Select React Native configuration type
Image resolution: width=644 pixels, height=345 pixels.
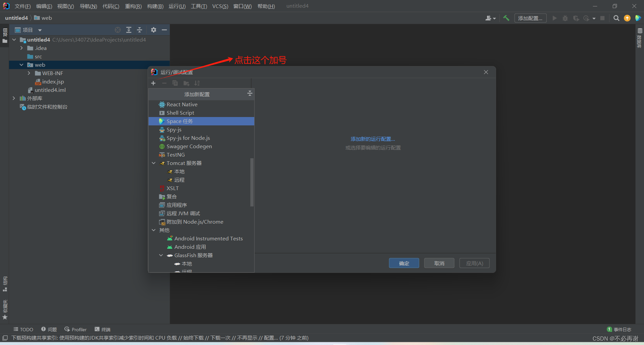click(201, 105)
